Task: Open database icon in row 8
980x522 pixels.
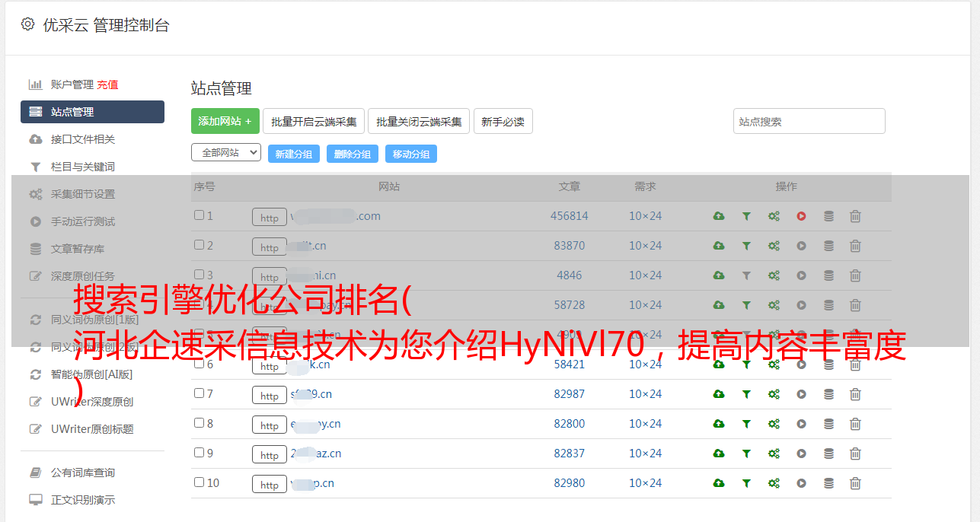Action: (x=828, y=424)
